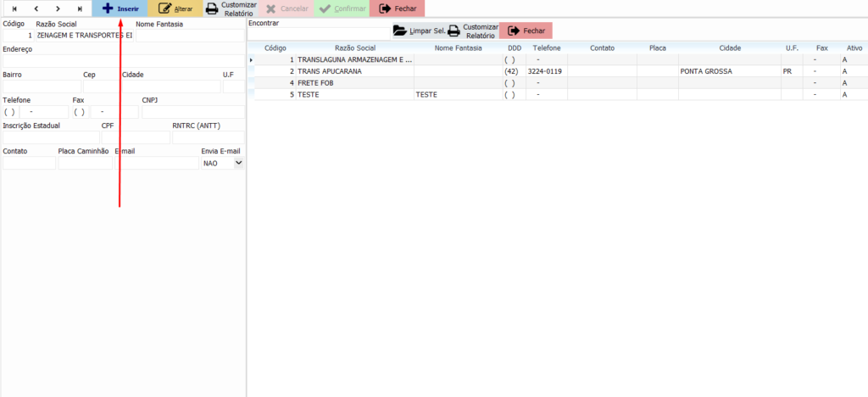The height and width of the screenshot is (397, 868).
Task: Click next record navigation arrow
Action: 58,8
